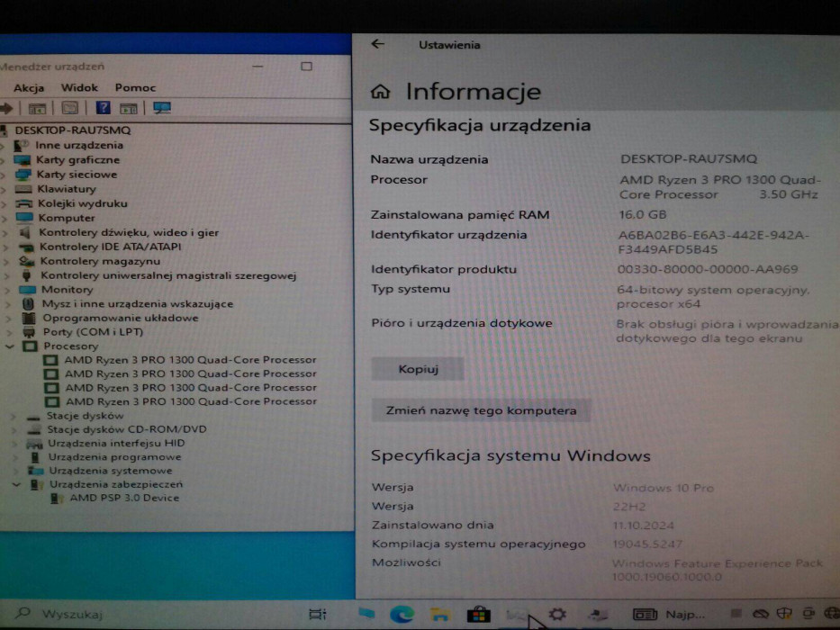Click the Komputer category icon

(24, 218)
